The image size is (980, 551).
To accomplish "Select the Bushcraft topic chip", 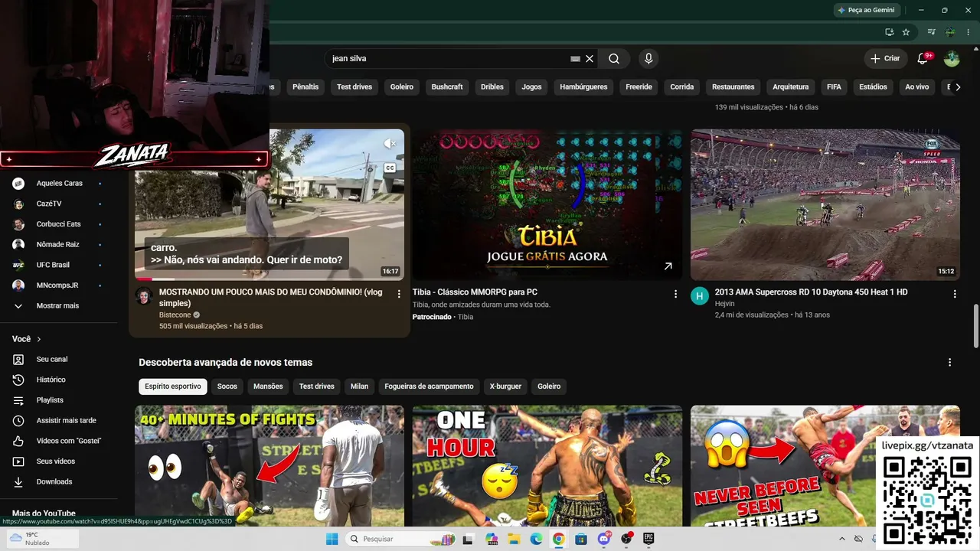I will click(447, 87).
